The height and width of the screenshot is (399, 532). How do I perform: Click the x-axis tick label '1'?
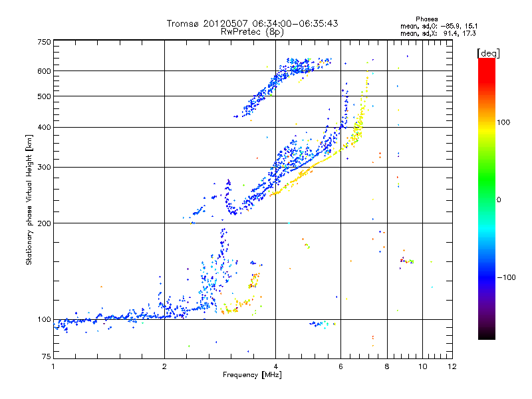pyautogui.click(x=53, y=366)
